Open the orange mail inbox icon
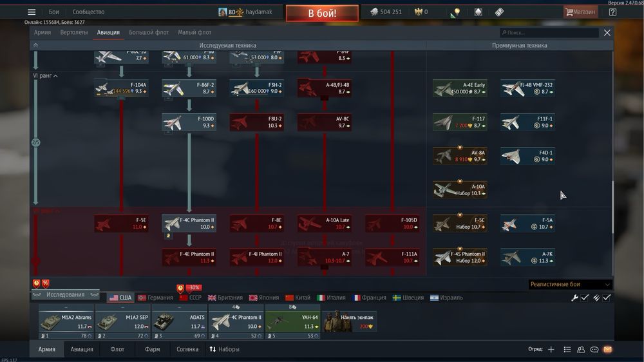 (x=607, y=349)
